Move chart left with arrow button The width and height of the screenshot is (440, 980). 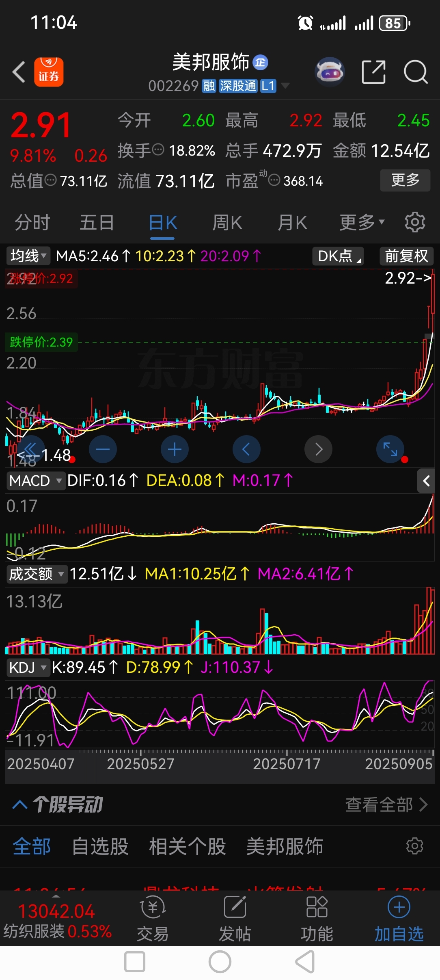(x=246, y=449)
